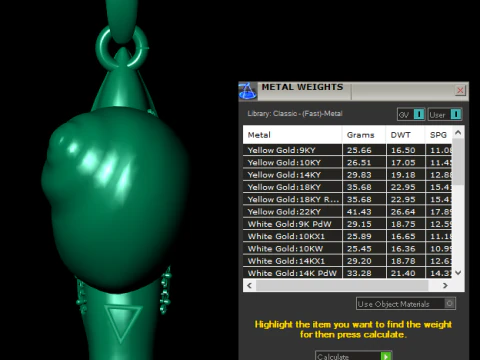The height and width of the screenshot is (360, 480).
Task: Select White Gold:10KW row
Action: pyautogui.click(x=347, y=249)
